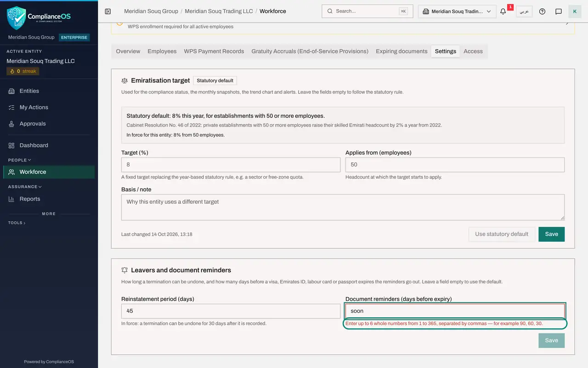Switch to the Overview tab
The width and height of the screenshot is (588, 368).
point(128,52)
